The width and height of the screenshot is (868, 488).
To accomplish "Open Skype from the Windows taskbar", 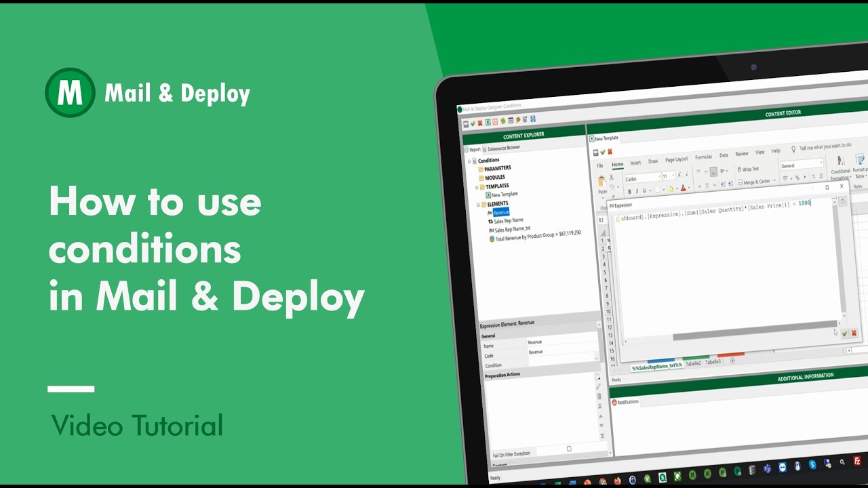I will [812, 465].
